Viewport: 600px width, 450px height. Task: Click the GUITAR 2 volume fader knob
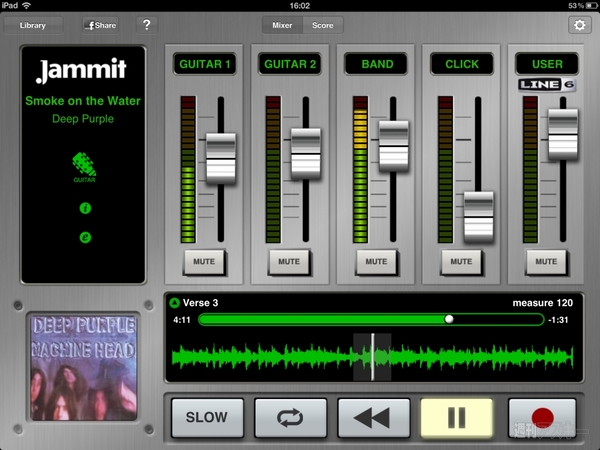pyautogui.click(x=306, y=154)
